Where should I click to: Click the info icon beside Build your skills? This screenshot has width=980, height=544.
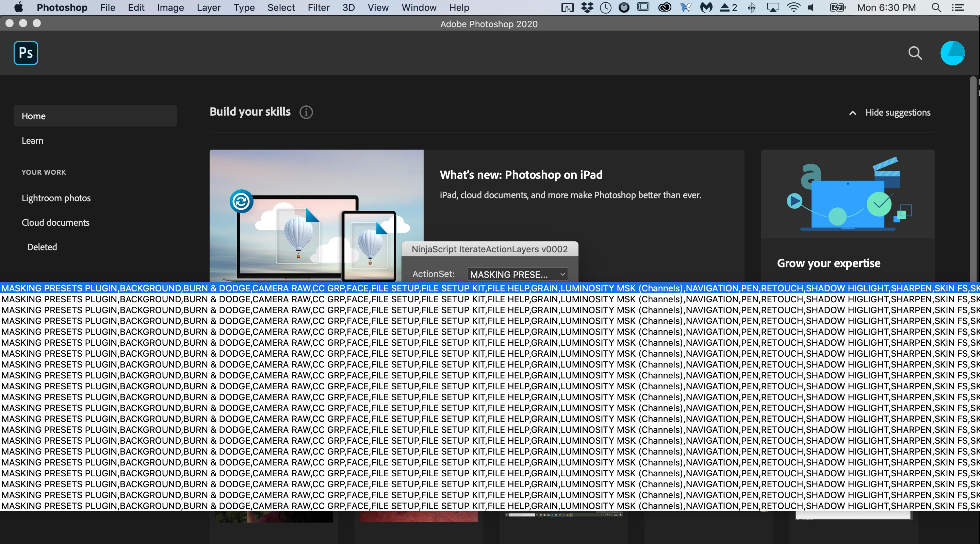pyautogui.click(x=306, y=112)
